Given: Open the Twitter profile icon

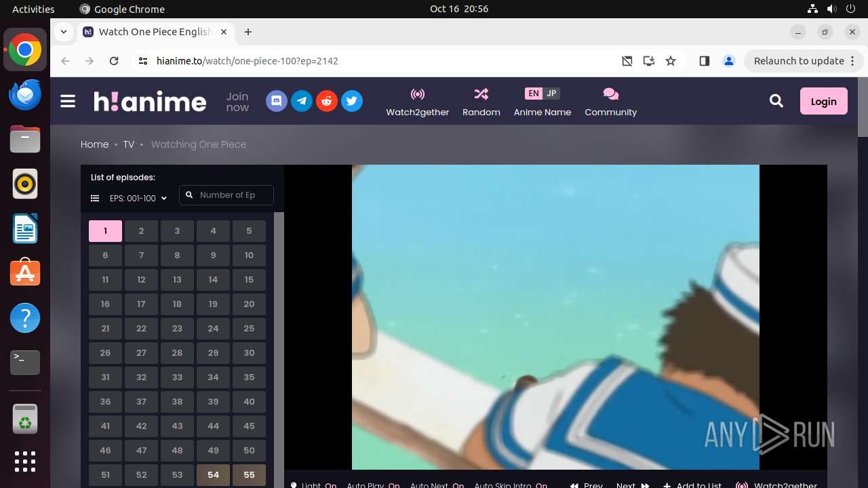Looking at the screenshot, I should tap(352, 102).
